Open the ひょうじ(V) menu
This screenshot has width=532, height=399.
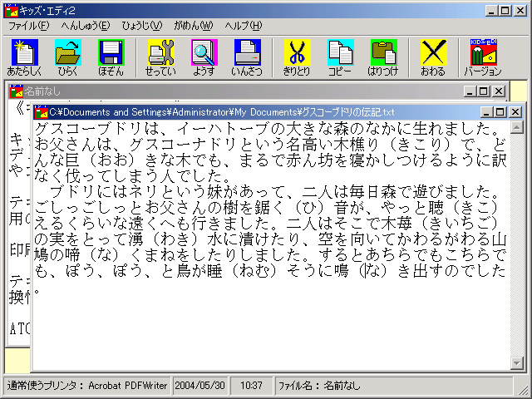coord(142,26)
